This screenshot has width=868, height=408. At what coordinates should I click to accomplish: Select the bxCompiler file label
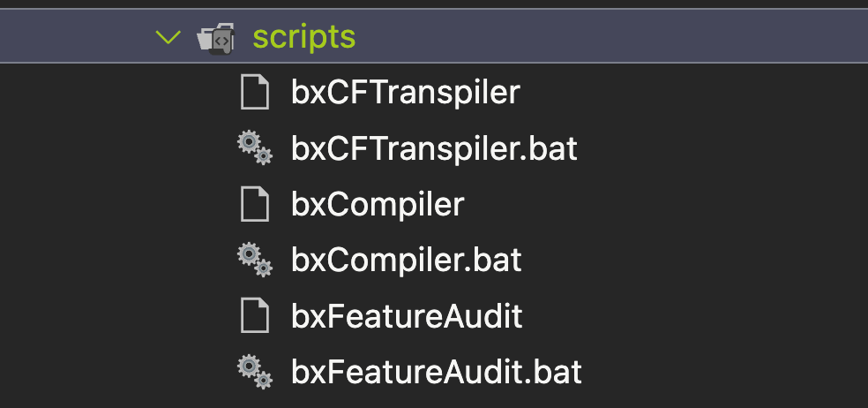[x=378, y=204]
